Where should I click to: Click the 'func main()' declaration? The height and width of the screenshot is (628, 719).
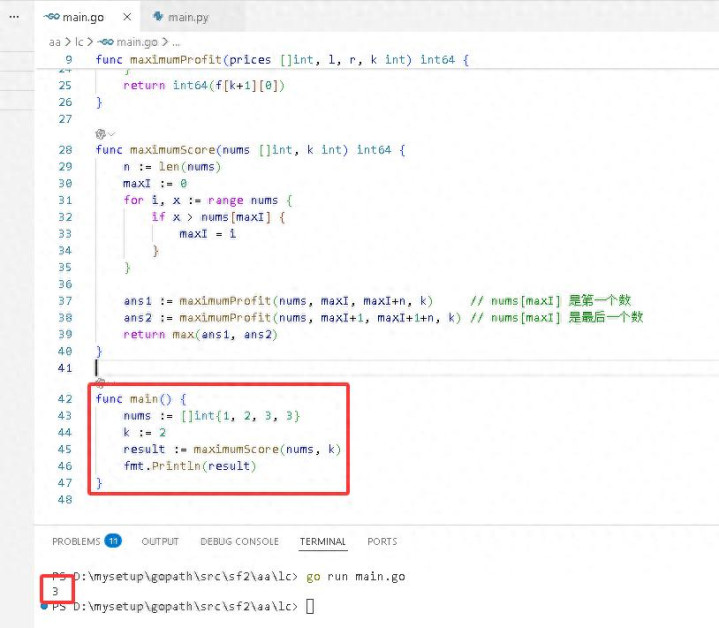(141, 399)
